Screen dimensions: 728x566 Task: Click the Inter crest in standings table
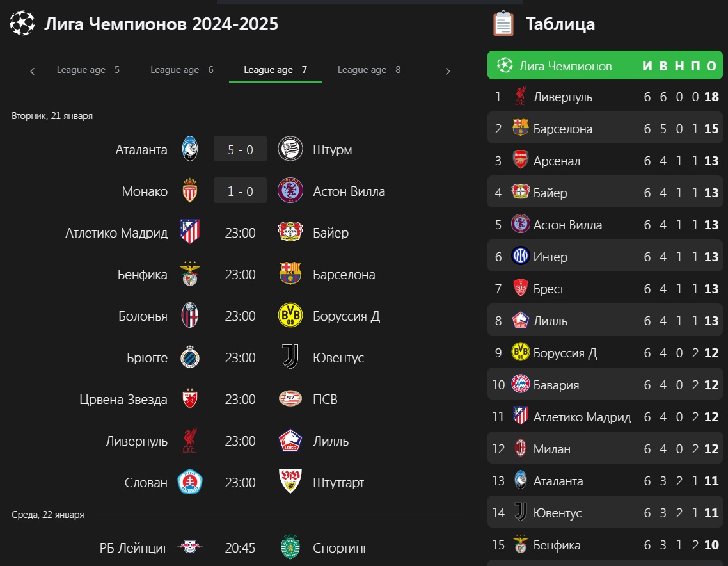[520, 257]
